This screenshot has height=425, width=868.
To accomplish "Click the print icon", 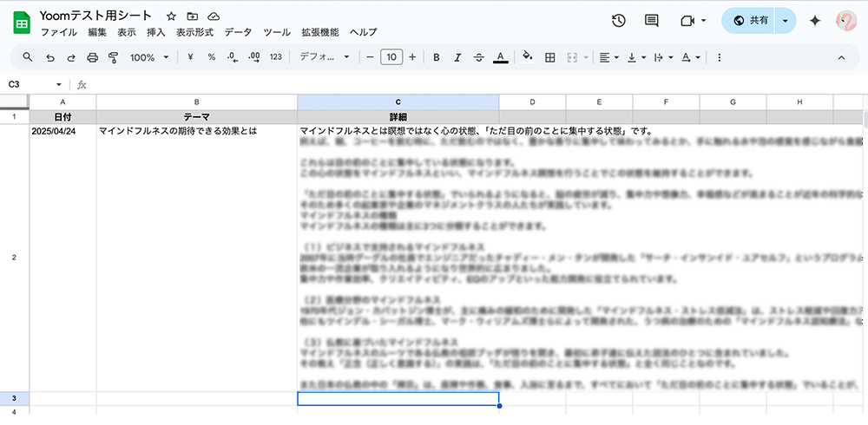I will coord(92,57).
